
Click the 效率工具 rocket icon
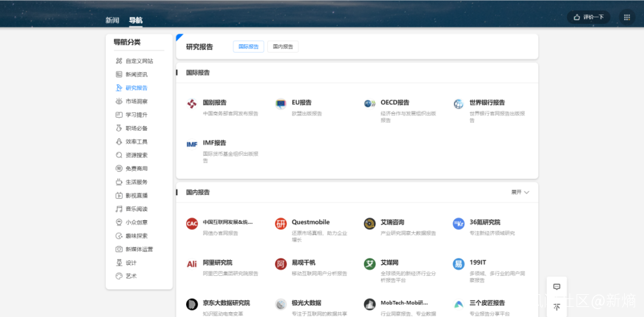(x=119, y=141)
